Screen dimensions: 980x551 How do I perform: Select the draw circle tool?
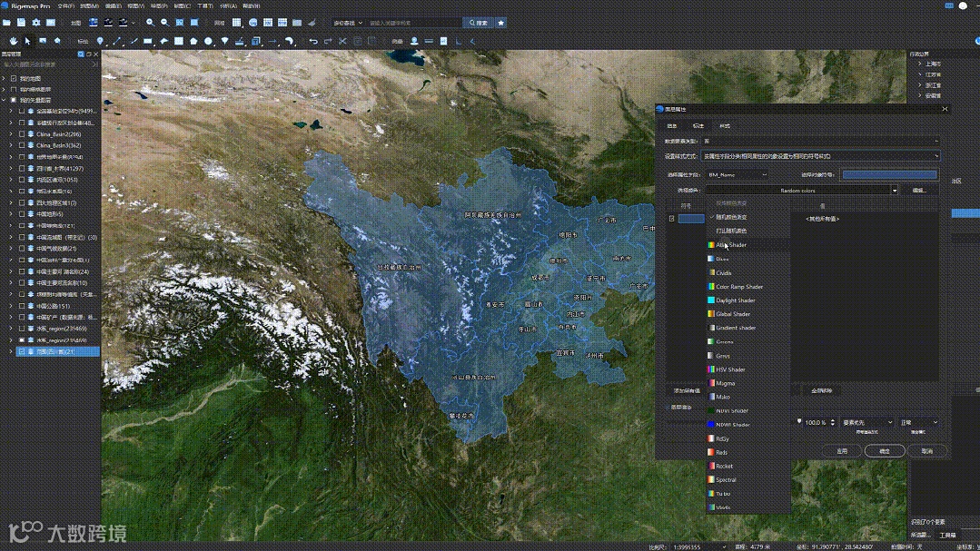click(x=209, y=41)
